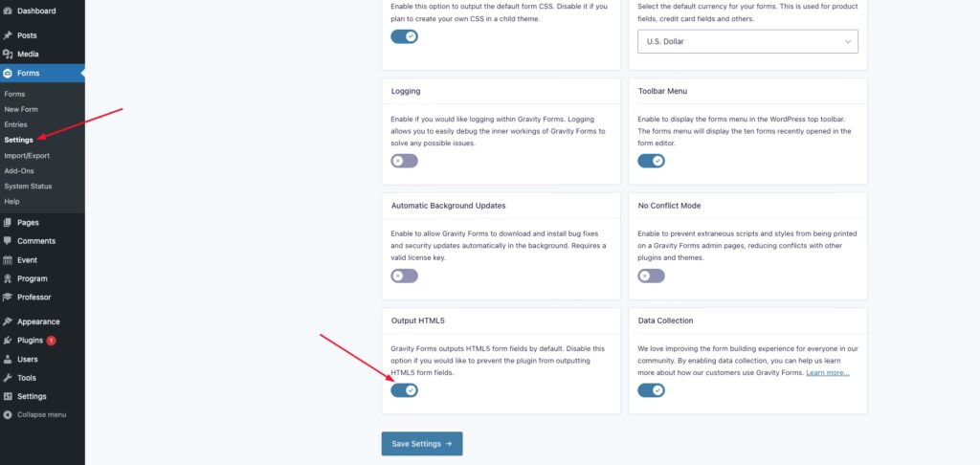Click the Save Settings button
980x465 pixels.
pyautogui.click(x=421, y=444)
